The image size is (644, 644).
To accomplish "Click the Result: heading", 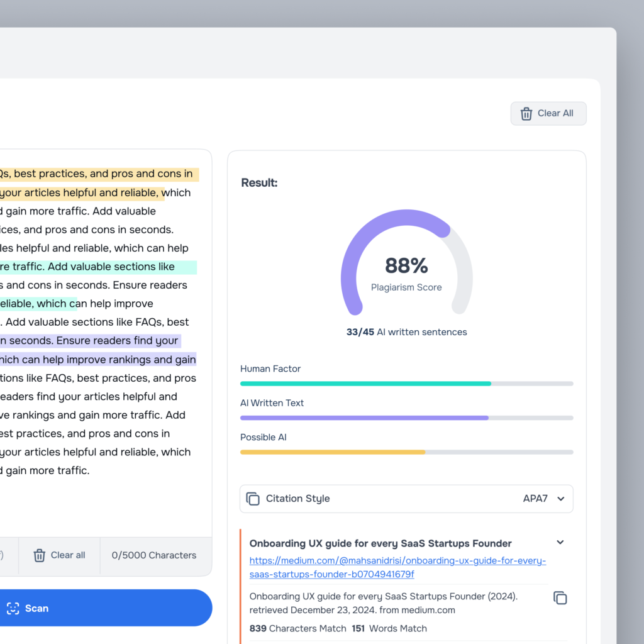I will (259, 183).
